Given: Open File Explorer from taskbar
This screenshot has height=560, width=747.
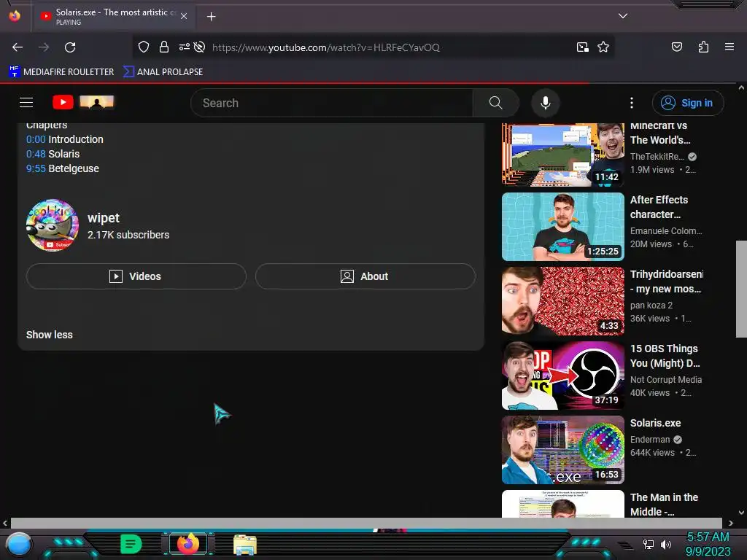Looking at the screenshot, I should click(x=245, y=545).
